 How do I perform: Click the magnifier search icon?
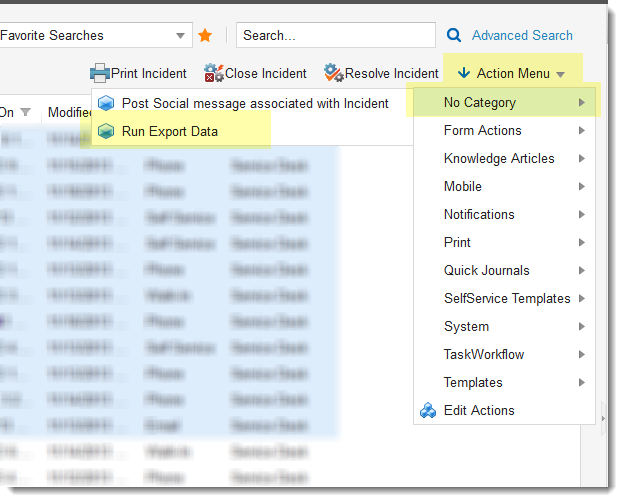pyautogui.click(x=454, y=35)
